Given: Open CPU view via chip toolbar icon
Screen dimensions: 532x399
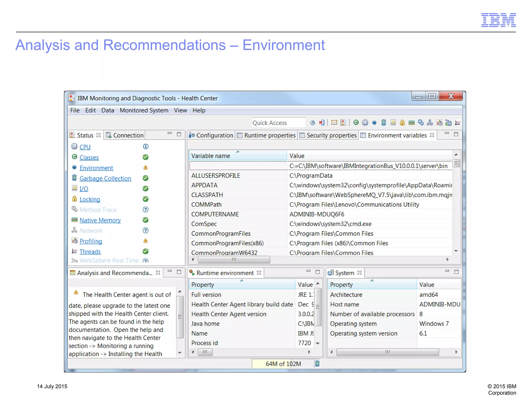Looking at the screenshot, I should [365, 122].
